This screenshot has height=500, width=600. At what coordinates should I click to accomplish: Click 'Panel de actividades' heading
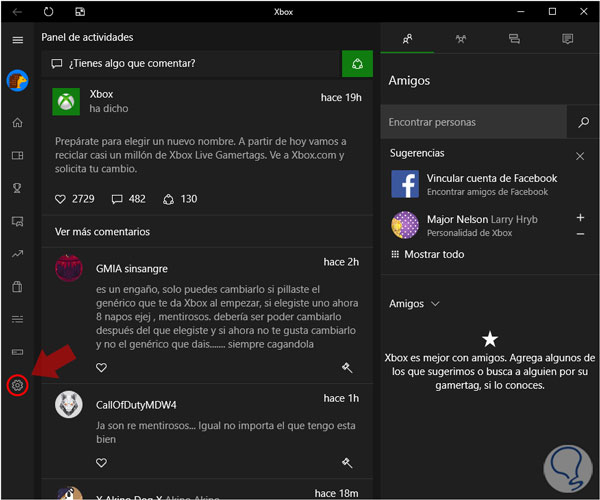(x=87, y=37)
